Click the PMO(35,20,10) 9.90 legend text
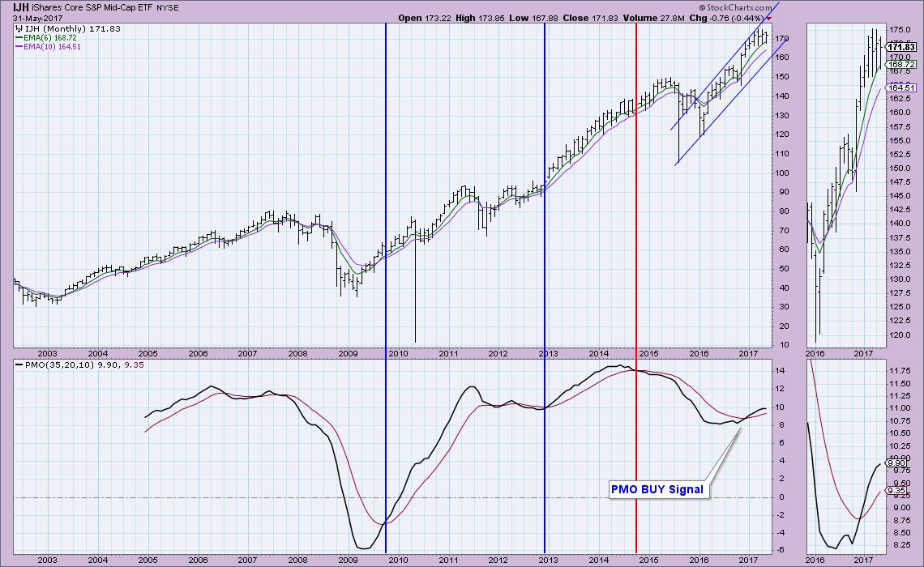This screenshot has width=924, height=567. (71, 365)
